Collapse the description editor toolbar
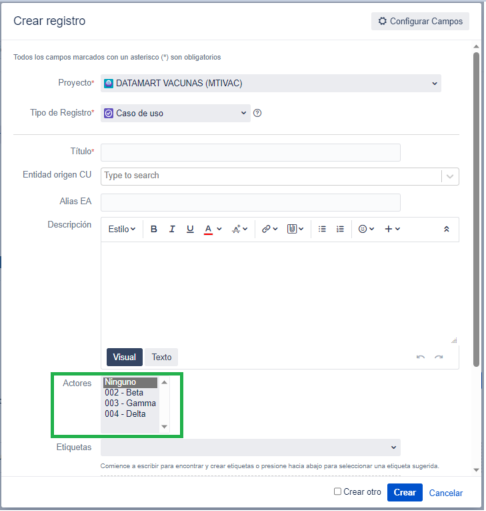Viewport: 486px width, 511px height. [x=446, y=229]
